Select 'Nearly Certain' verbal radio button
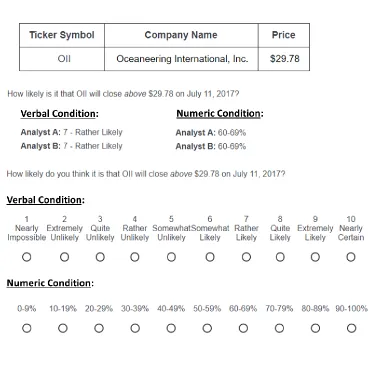Viewport: 374px width, 381px height. point(351,257)
